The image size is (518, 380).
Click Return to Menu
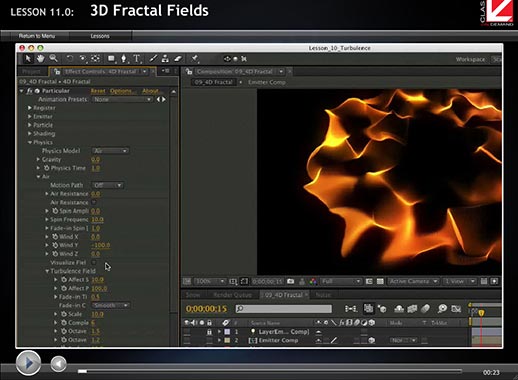37,36
